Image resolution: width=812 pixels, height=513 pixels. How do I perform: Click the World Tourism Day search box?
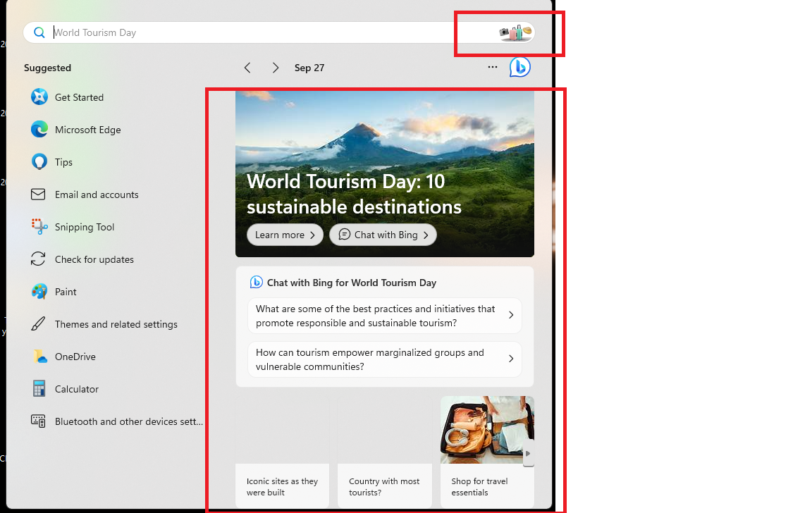[268, 32]
